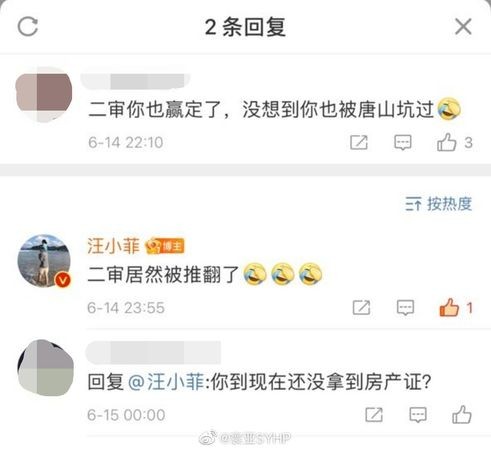Tap the blurred username of top commenter
491x450 pixels.
click(x=135, y=81)
